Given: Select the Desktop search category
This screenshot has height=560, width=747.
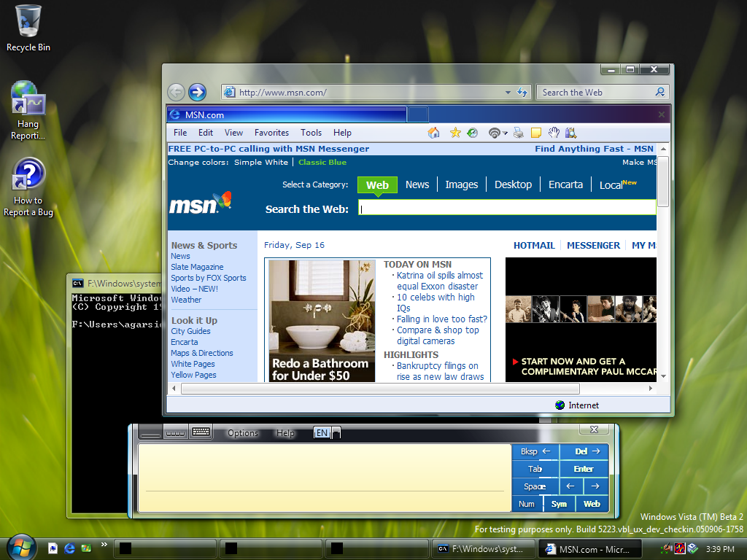Looking at the screenshot, I should click(513, 184).
